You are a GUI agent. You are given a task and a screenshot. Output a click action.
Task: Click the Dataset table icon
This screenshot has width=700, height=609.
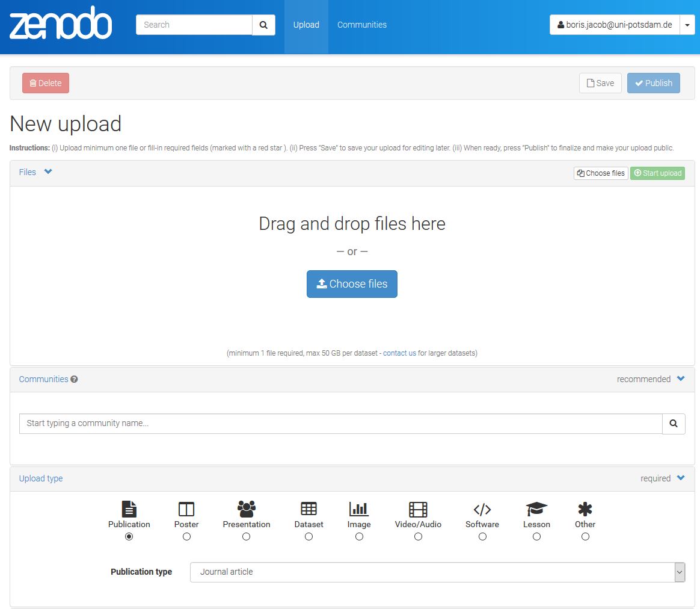point(309,509)
